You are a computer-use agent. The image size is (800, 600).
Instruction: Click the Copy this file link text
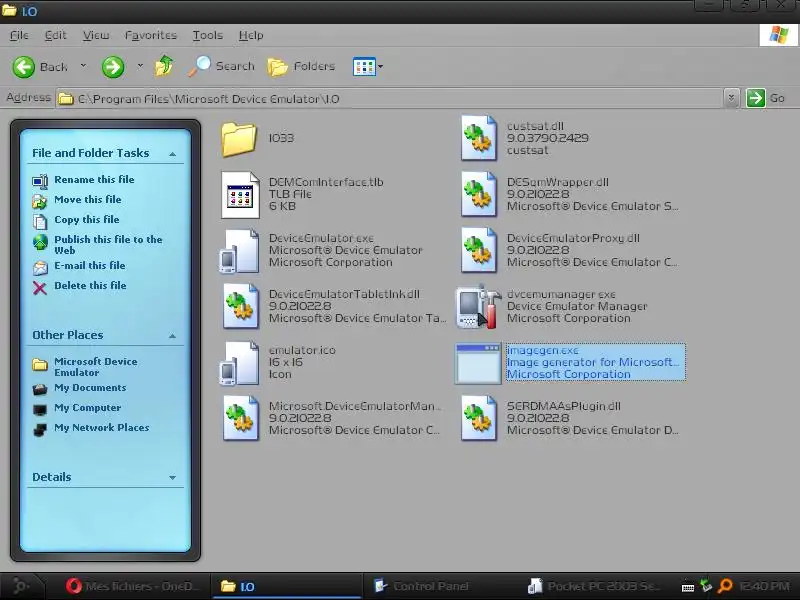tap(87, 219)
